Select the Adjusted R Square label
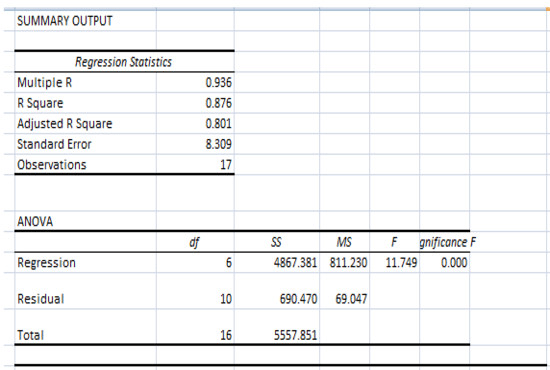This screenshot has height=370, width=550. click(65, 124)
